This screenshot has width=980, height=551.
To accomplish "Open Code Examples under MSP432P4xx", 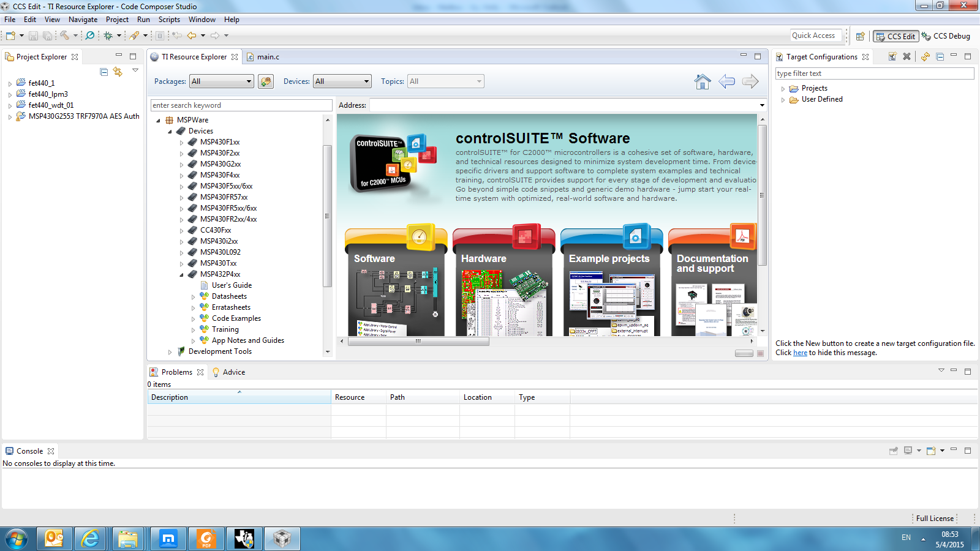I will click(x=236, y=318).
